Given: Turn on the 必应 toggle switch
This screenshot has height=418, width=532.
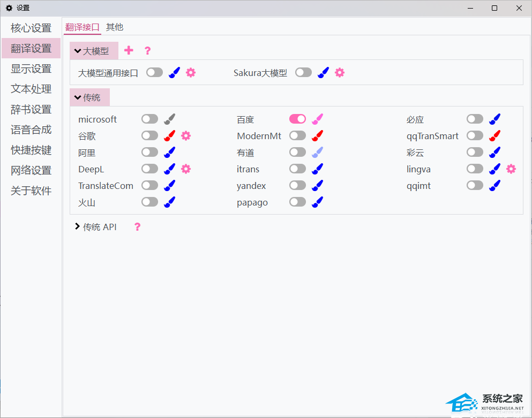Looking at the screenshot, I should 475,119.
